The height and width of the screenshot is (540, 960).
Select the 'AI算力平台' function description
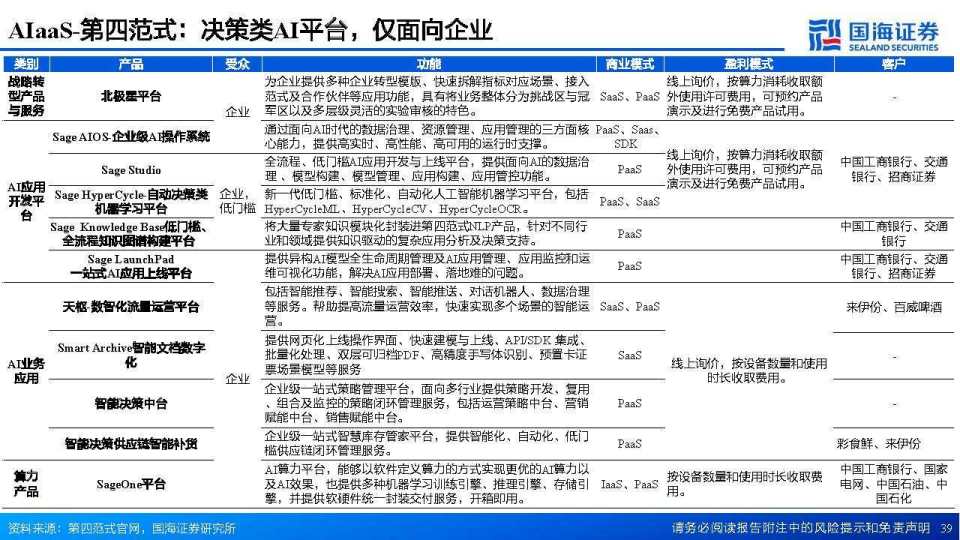pyautogui.click(x=427, y=484)
